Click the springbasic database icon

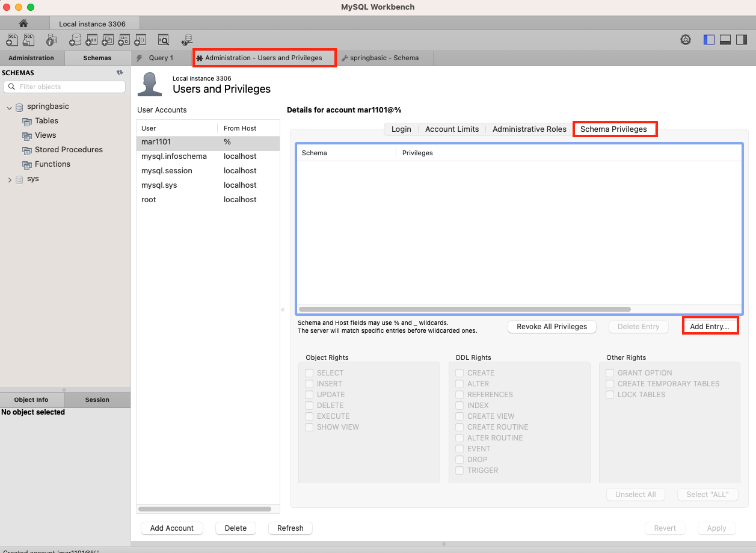click(19, 107)
